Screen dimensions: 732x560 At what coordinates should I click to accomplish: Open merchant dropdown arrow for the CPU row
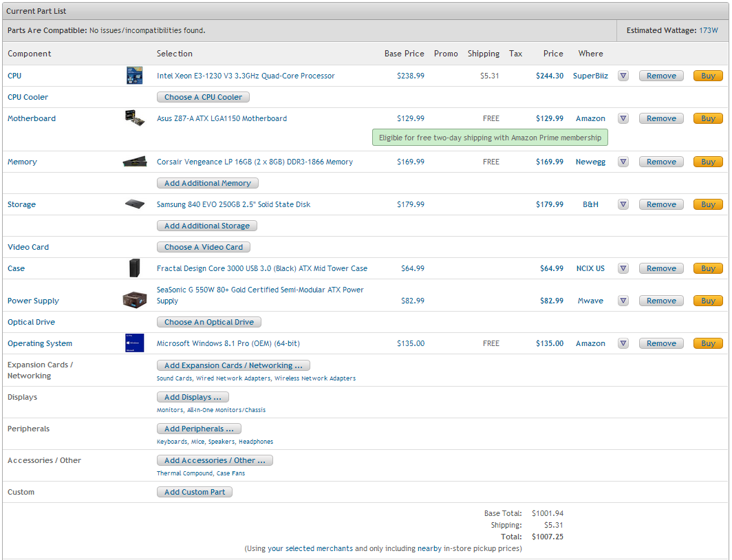623,76
